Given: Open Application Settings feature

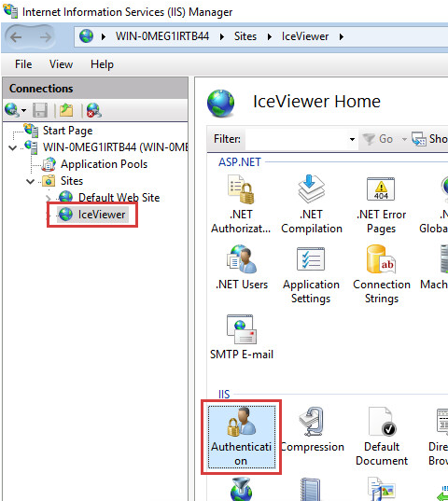Looking at the screenshot, I should pos(311,275).
